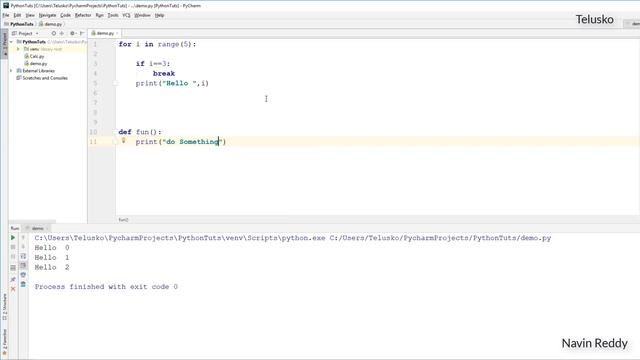Image resolution: width=640 pixels, height=360 pixels.
Task: Click line number 1 in gutter
Action: pos(95,44)
